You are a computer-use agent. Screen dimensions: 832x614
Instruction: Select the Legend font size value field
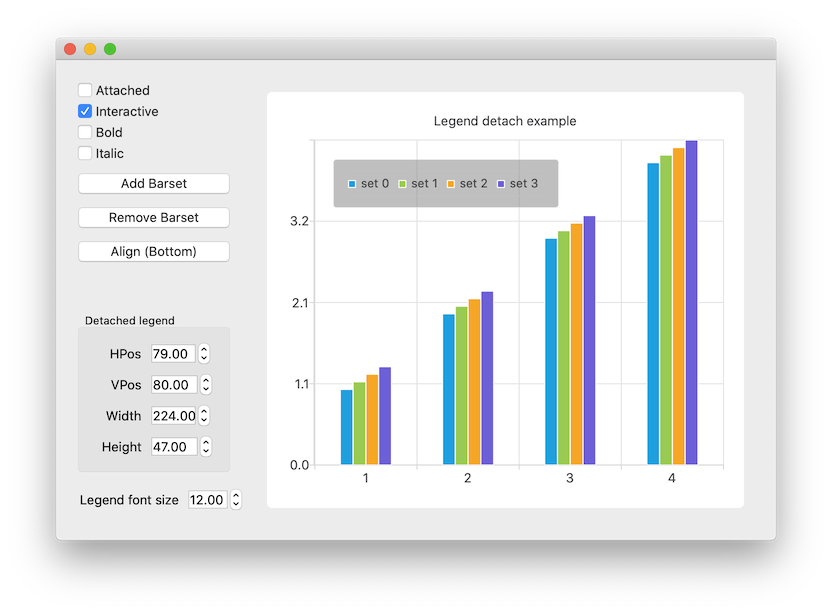click(x=207, y=500)
